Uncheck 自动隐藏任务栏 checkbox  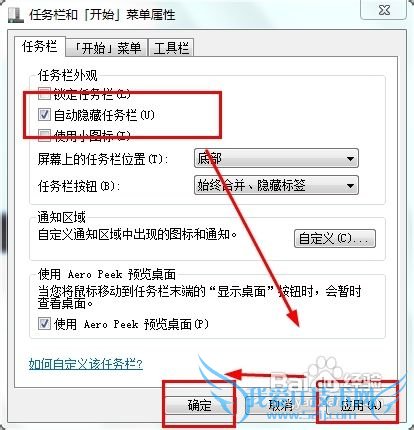click(44, 115)
